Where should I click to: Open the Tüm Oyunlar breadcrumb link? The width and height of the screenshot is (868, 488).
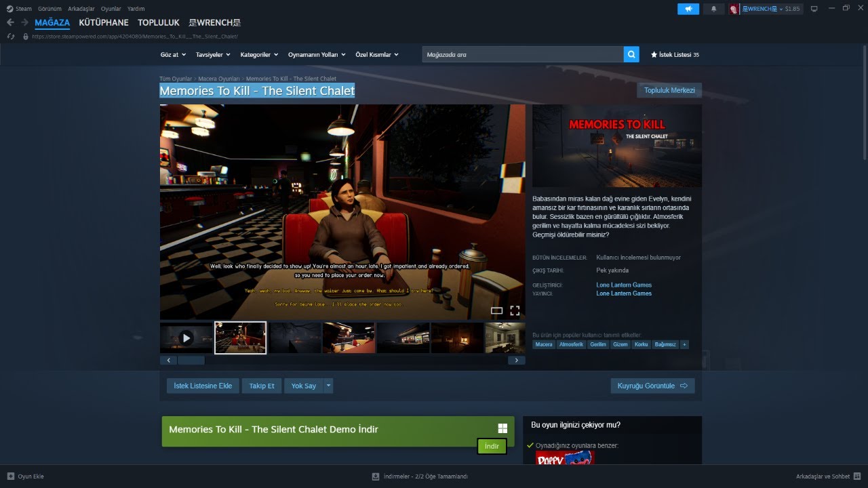pyautogui.click(x=176, y=79)
